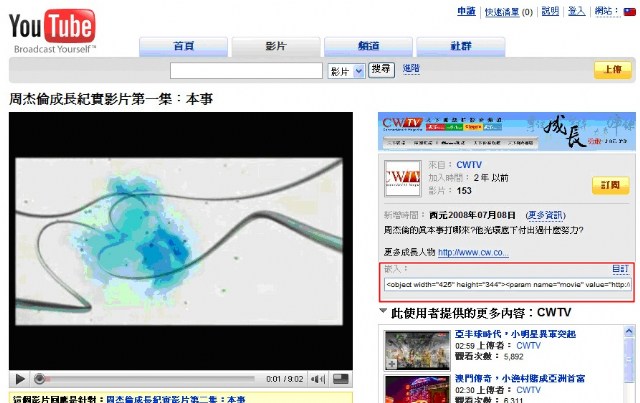The height and width of the screenshot is (403, 640).
Task: Open the 社群 tab
Action: [461, 46]
